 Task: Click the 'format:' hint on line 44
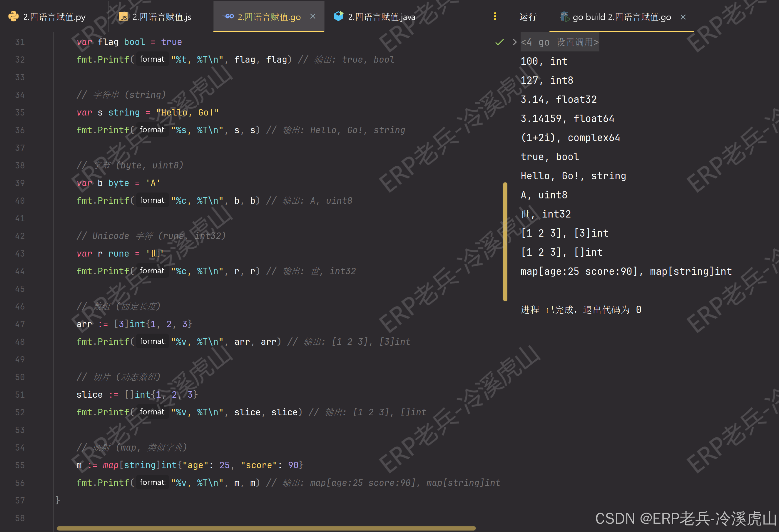pos(153,271)
